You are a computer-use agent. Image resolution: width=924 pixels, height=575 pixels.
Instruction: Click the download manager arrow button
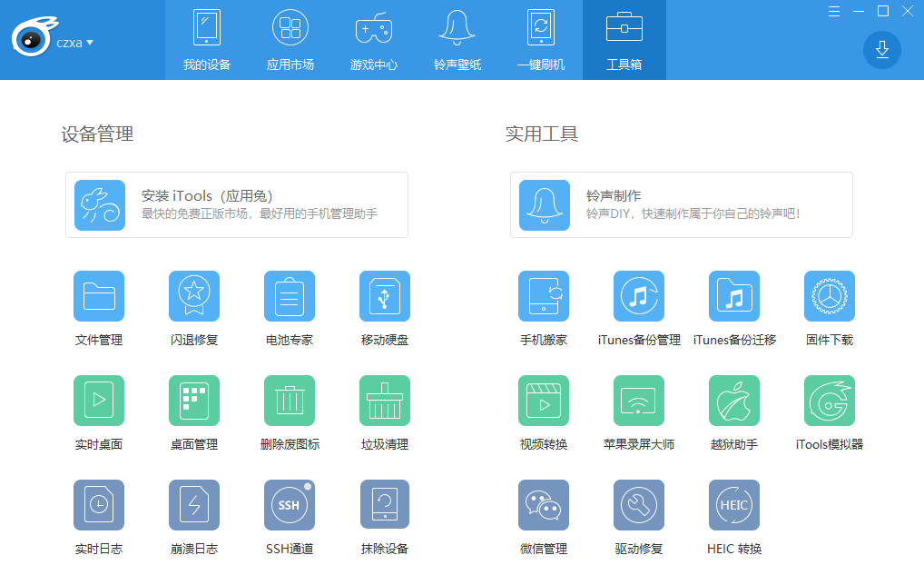(x=881, y=50)
